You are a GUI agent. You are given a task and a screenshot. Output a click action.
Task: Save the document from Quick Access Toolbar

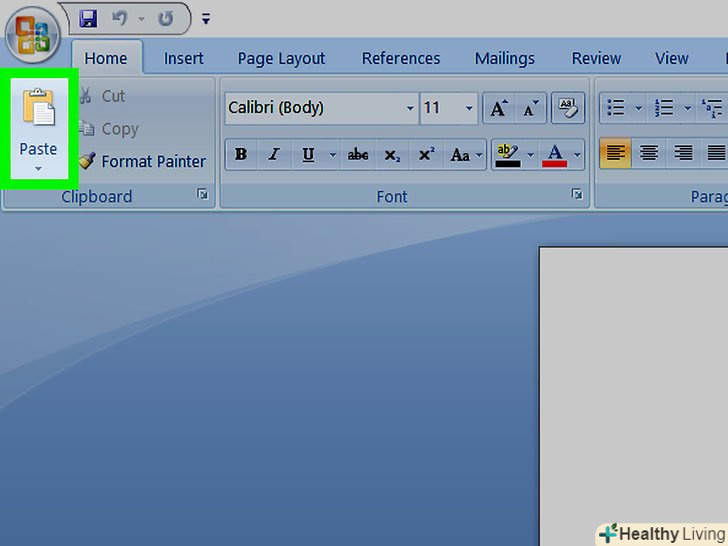tap(88, 19)
